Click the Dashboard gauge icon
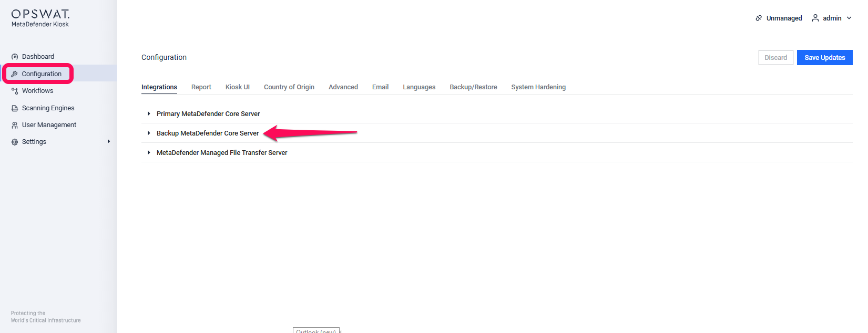This screenshot has height=333, width=868. click(x=15, y=57)
